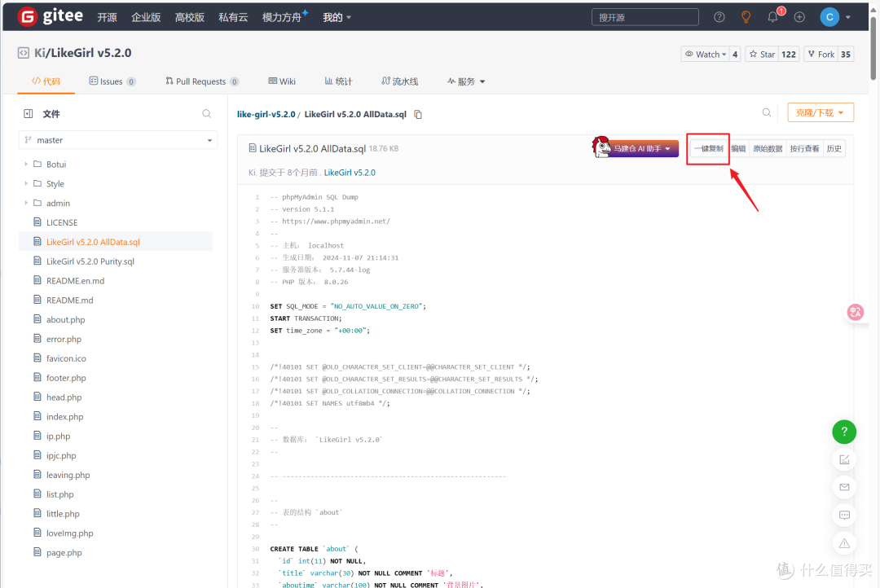The image size is (880, 588).
Task: Open the 流水线 tab
Action: tap(399, 82)
